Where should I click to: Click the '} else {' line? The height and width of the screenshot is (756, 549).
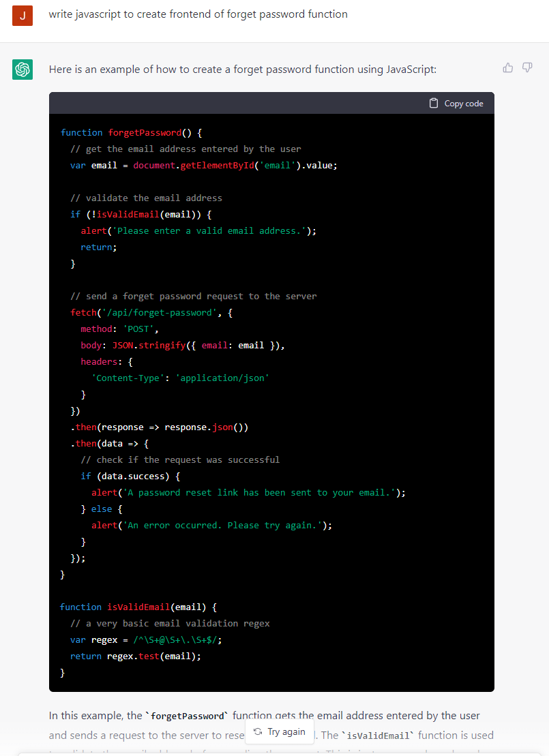point(102,509)
